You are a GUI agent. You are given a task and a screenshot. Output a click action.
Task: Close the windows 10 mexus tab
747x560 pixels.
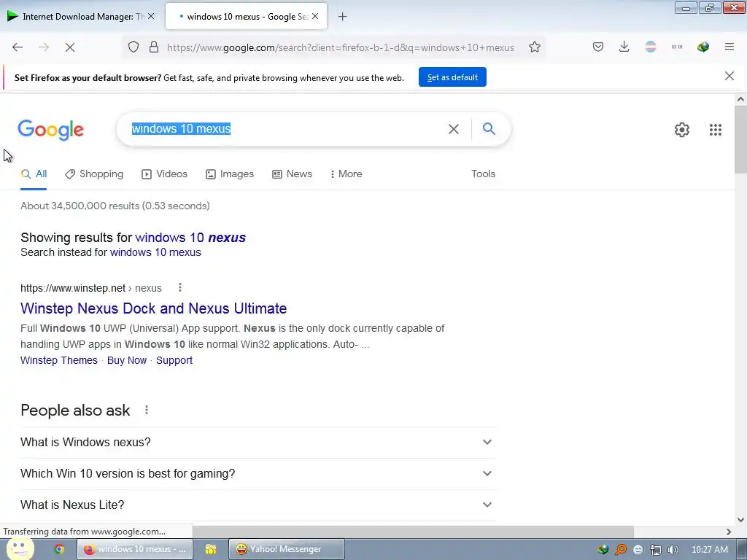coord(315,16)
